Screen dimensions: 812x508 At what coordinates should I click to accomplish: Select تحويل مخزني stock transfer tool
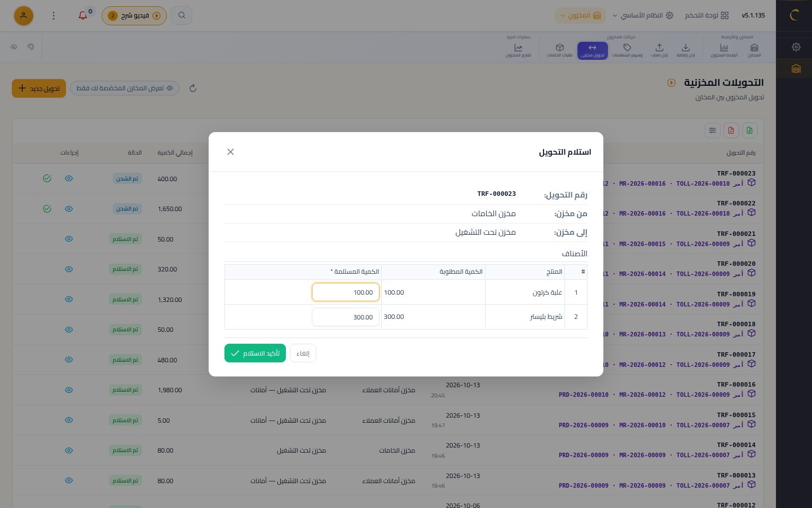(593, 50)
